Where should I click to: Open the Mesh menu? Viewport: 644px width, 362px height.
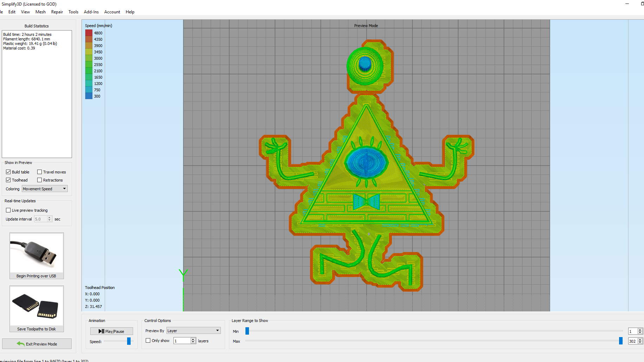[40, 12]
